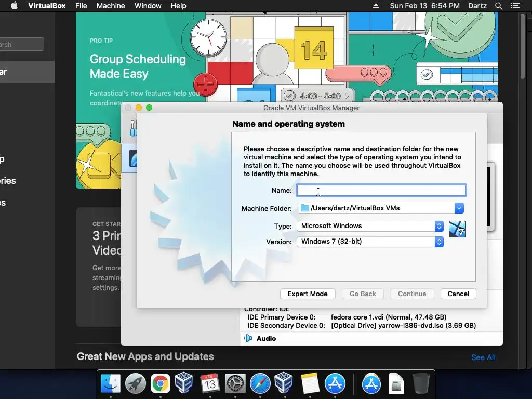Click the Expert Mode button
This screenshot has width=532, height=399.
pyautogui.click(x=308, y=294)
